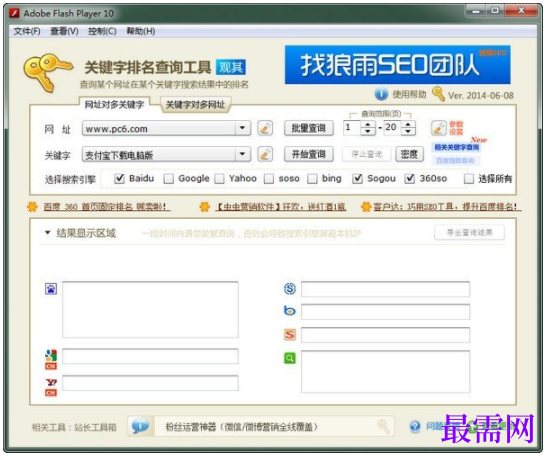This screenshot has height=460, width=553.
Task: Click the 批量查询 batch query button
Action: 309,128
